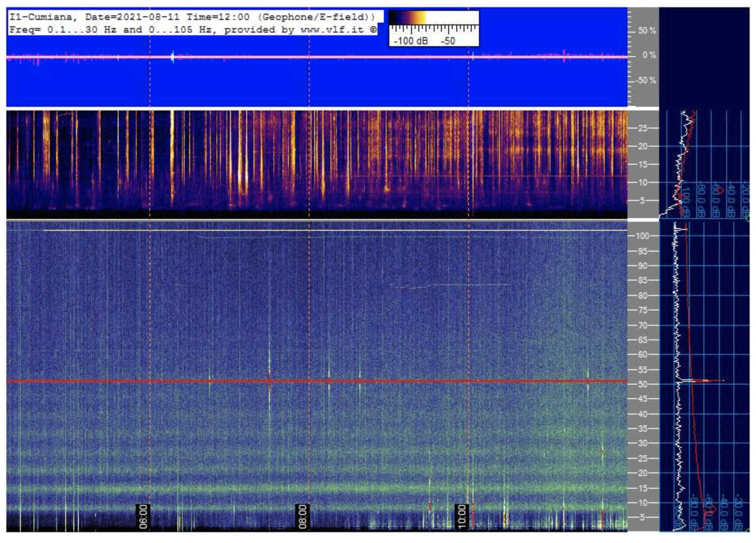This screenshot has height=543, width=756.
Task: Click the '50 %' amplitude axis label
Action: point(647,31)
